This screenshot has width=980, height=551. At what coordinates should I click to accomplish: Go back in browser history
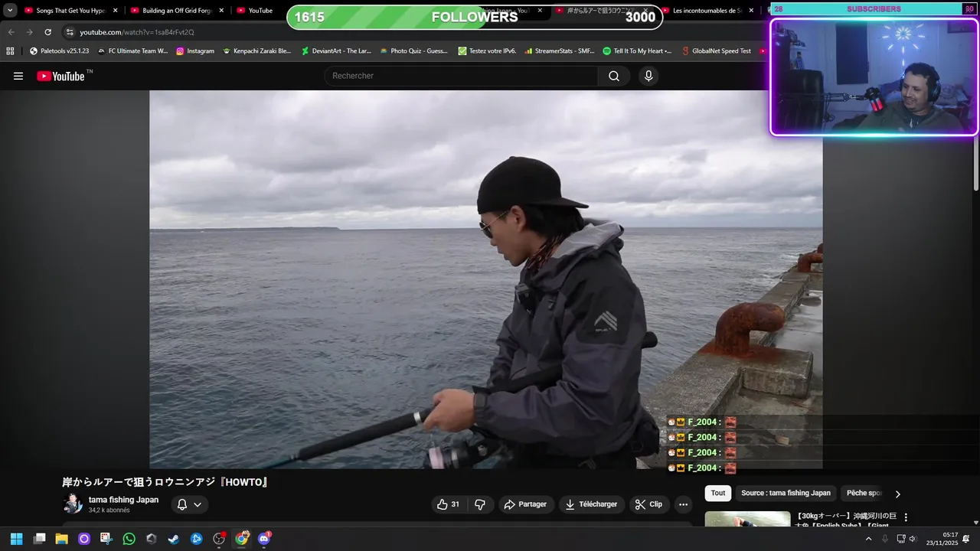(11, 32)
